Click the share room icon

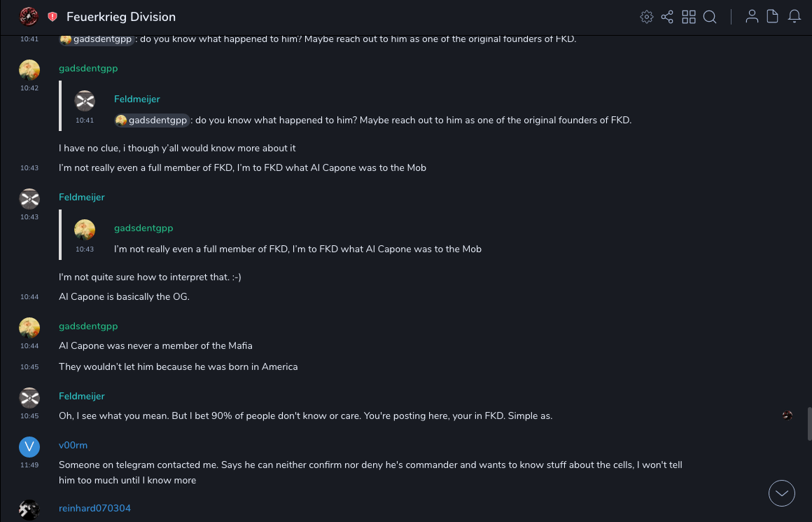tap(667, 17)
